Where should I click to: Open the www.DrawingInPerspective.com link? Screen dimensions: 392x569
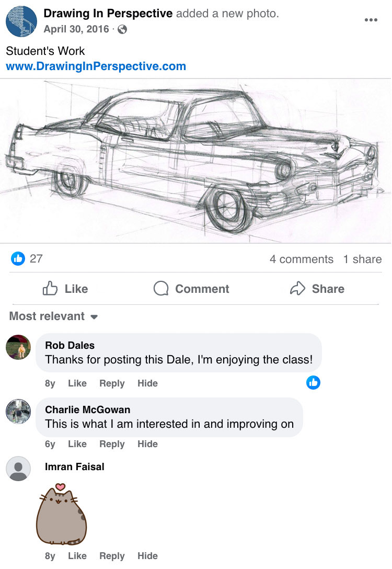click(x=96, y=66)
